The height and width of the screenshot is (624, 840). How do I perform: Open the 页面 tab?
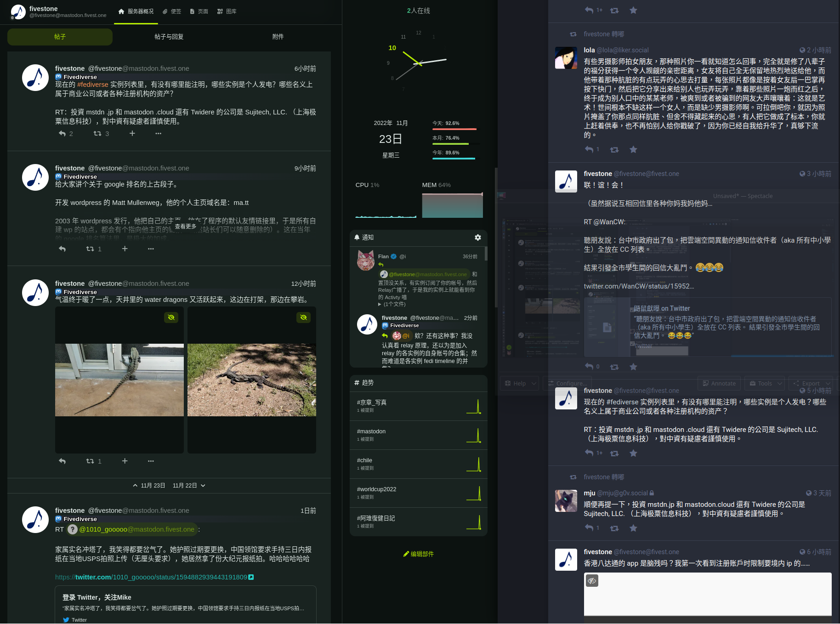point(199,11)
